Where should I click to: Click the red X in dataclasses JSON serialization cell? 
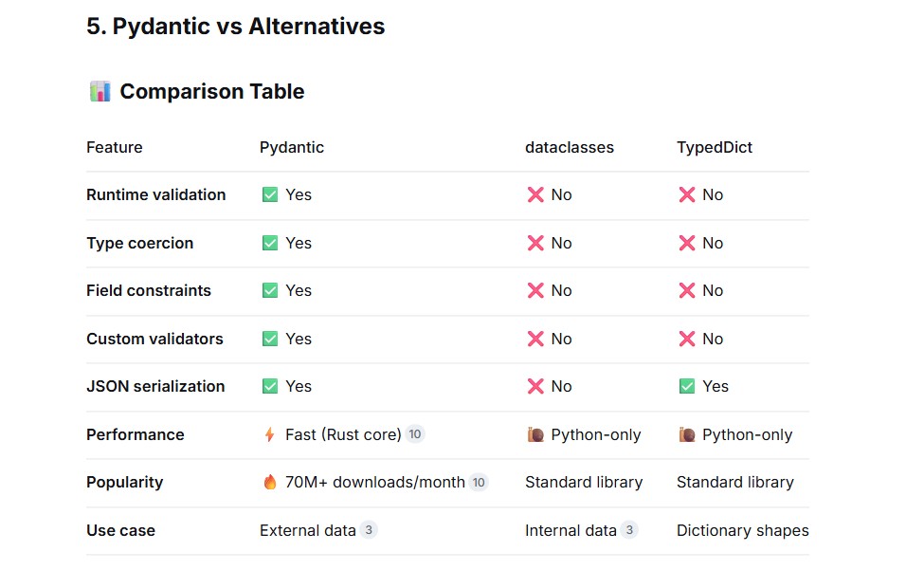[535, 386]
